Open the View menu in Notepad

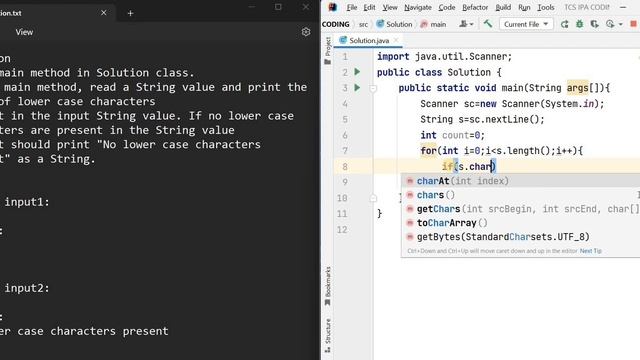[24, 32]
